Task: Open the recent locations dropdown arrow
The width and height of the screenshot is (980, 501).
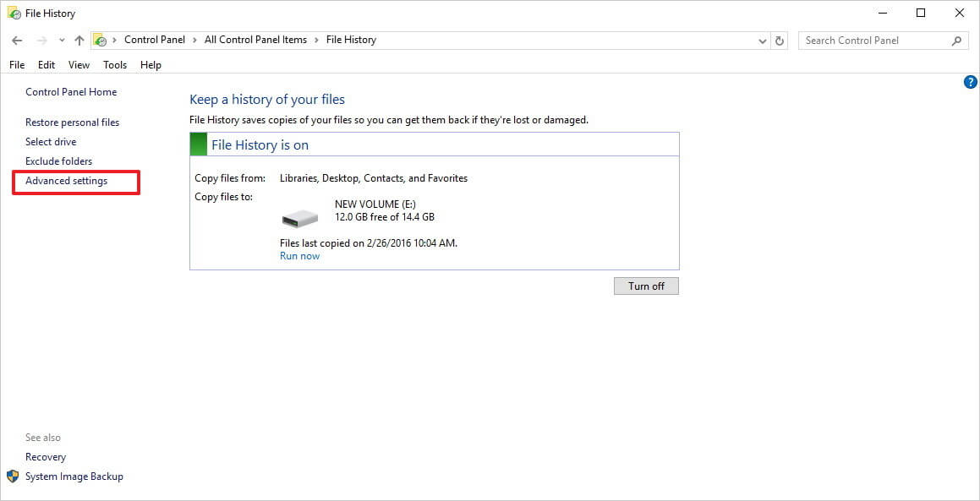Action: click(x=61, y=41)
